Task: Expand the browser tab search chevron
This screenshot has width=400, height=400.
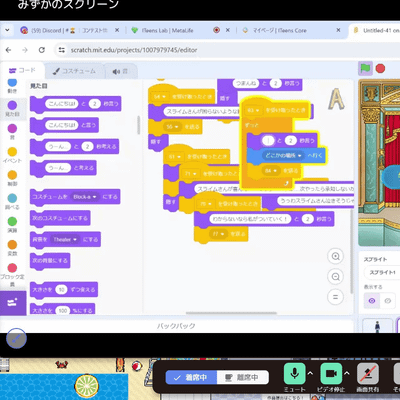Action: (7, 30)
